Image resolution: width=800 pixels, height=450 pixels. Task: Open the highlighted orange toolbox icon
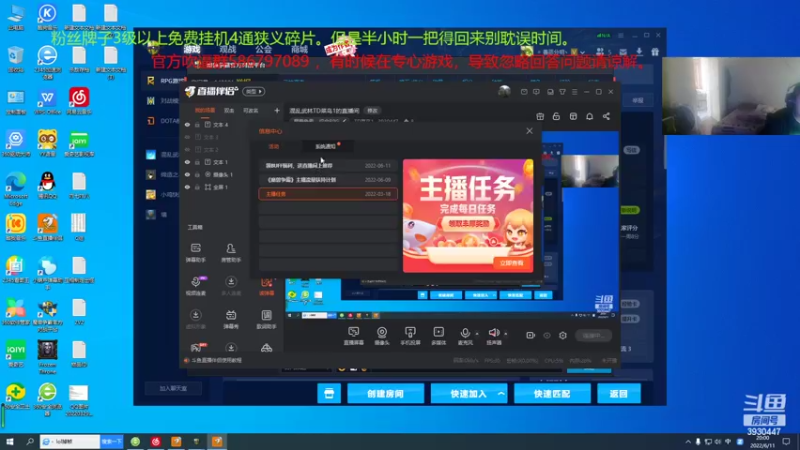266,287
